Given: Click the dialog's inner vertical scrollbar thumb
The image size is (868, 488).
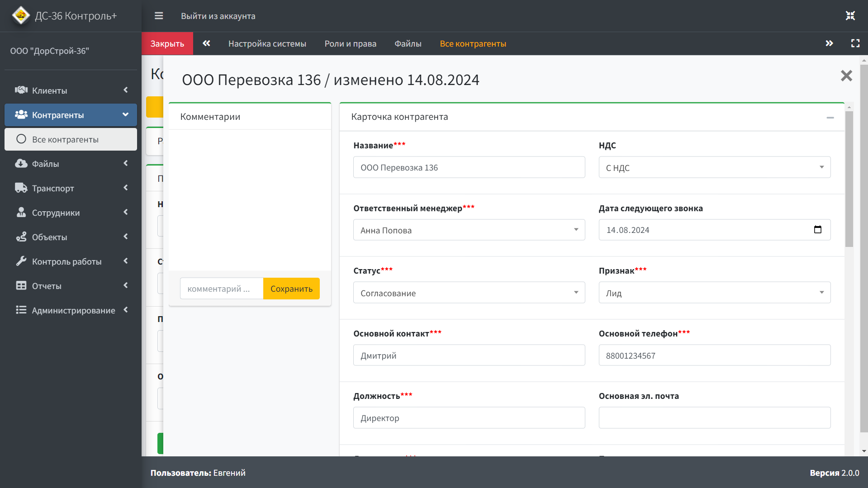Looking at the screenshot, I should pyautogui.click(x=849, y=179).
